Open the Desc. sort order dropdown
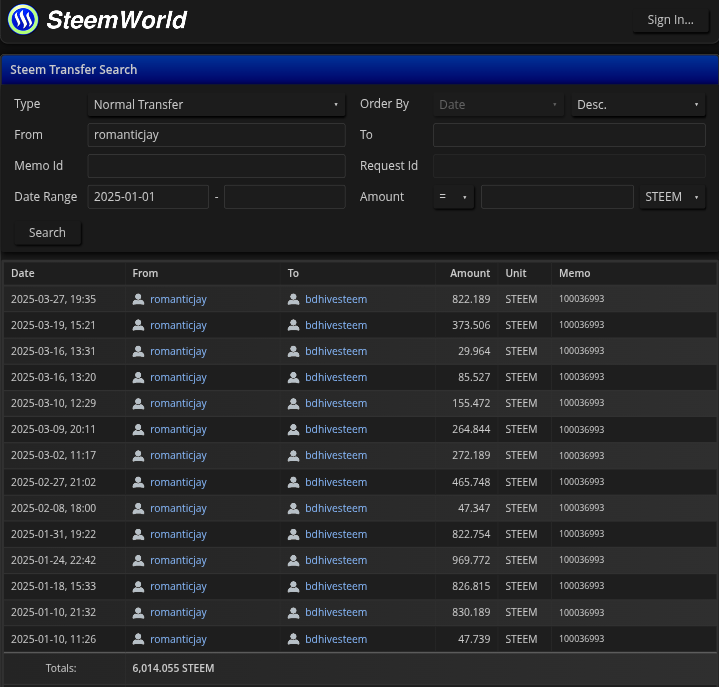The height and width of the screenshot is (687, 719). (638, 105)
